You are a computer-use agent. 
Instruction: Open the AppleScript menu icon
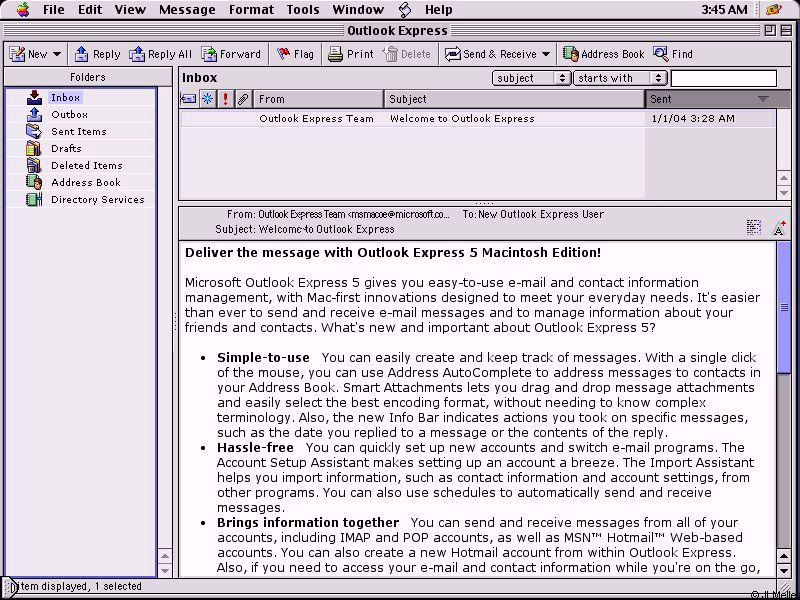pyautogui.click(x=405, y=10)
